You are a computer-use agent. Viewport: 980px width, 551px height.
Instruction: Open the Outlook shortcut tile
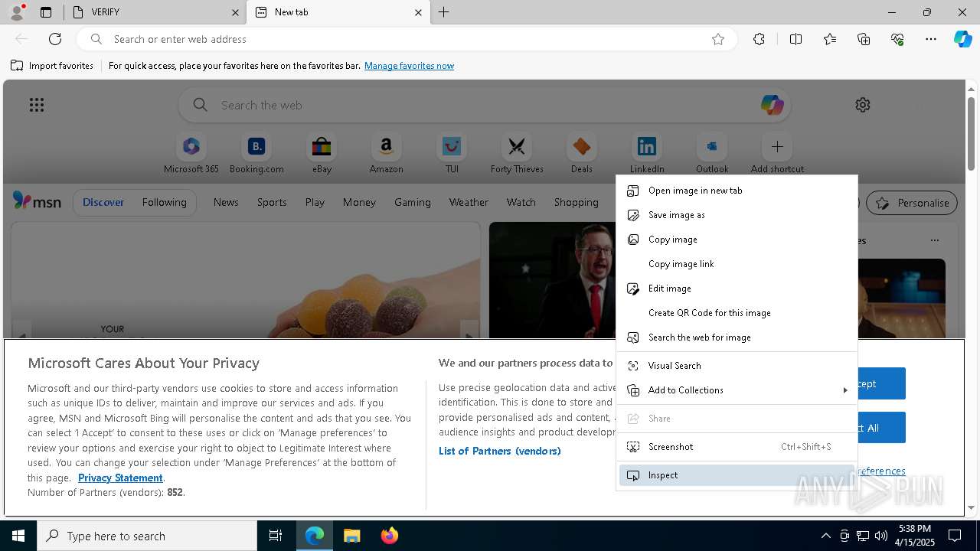tap(712, 154)
